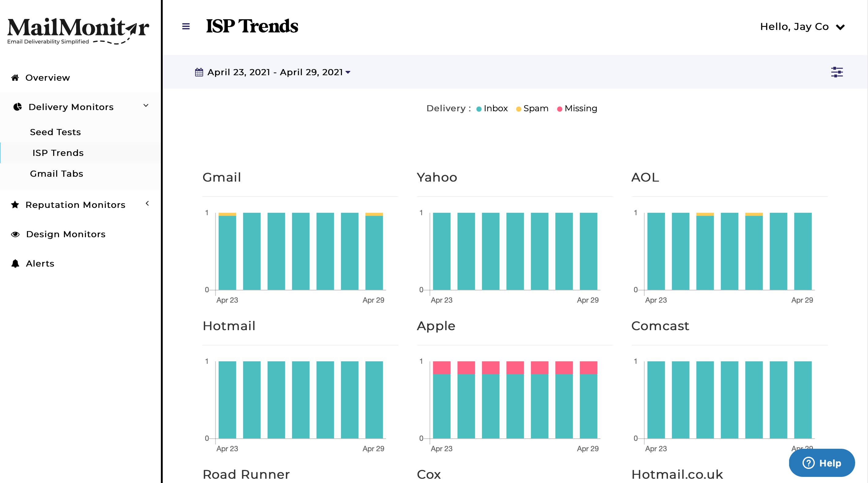This screenshot has height=483, width=868.
Task: Click the Overview home icon
Action: (15, 78)
